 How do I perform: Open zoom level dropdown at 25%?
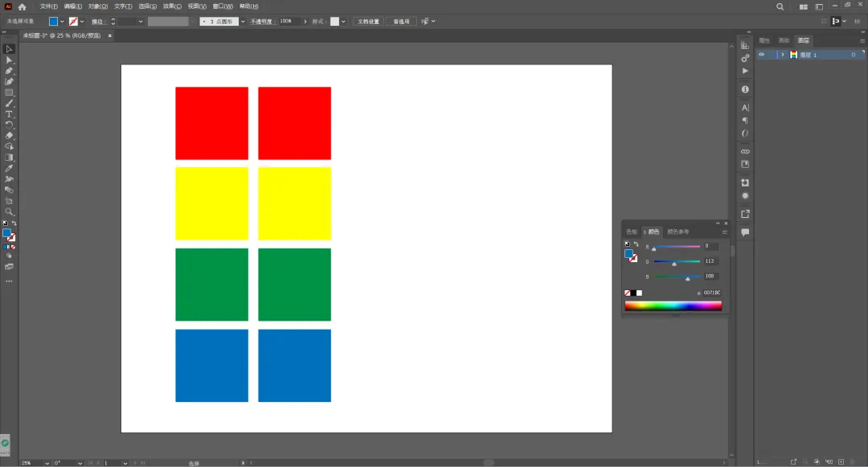tap(47, 462)
